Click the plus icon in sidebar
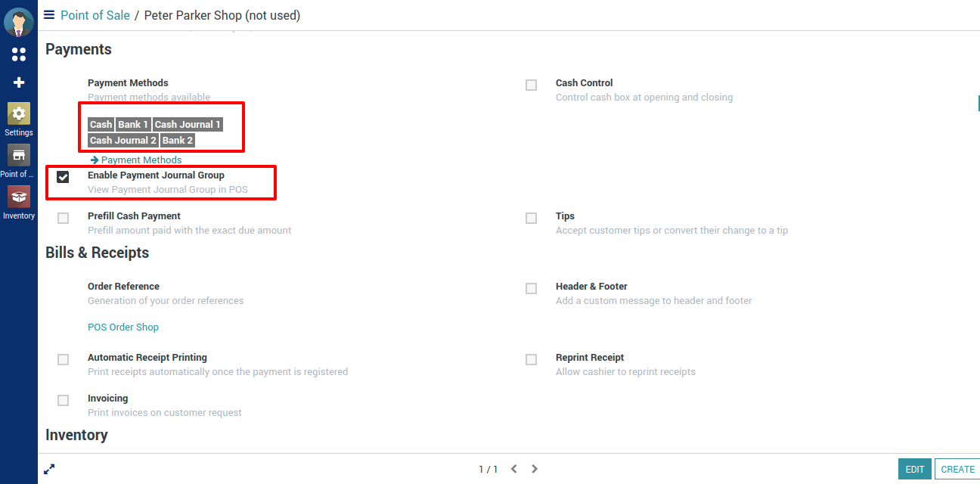Viewport: 980px width, 484px height. [x=19, y=82]
